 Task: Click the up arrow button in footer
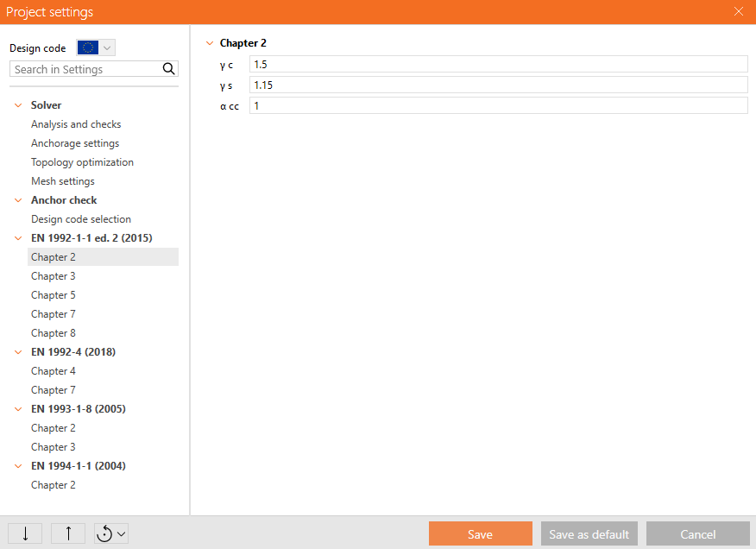[x=68, y=533]
